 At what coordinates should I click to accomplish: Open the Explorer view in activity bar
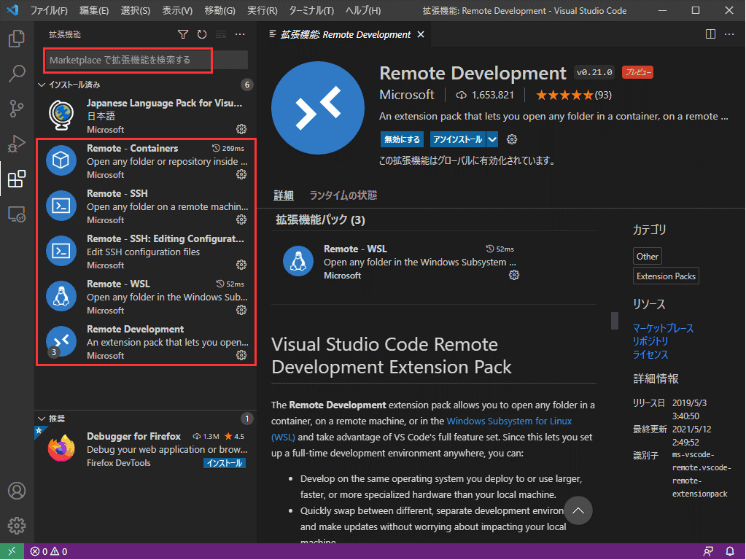tap(17, 39)
